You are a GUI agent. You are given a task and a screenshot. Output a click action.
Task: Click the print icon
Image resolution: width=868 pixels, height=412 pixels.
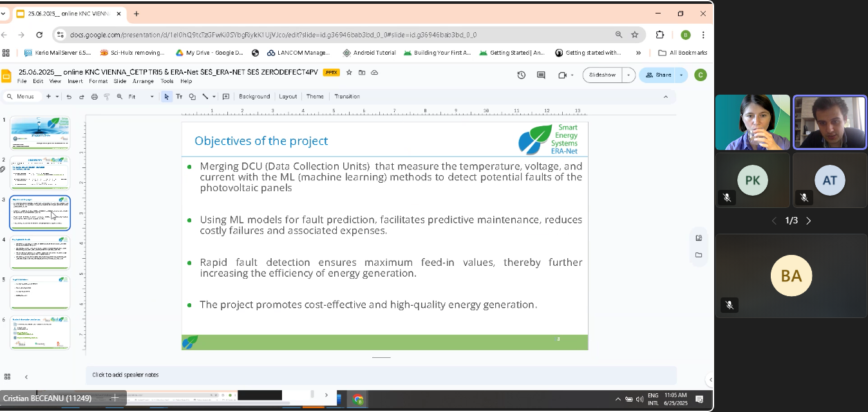(x=95, y=97)
